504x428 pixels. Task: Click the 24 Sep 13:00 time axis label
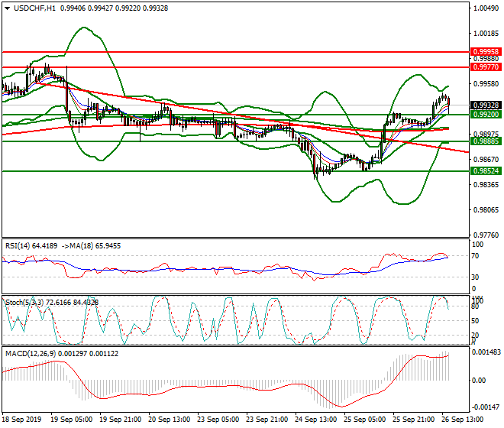pyautogui.click(x=316, y=420)
